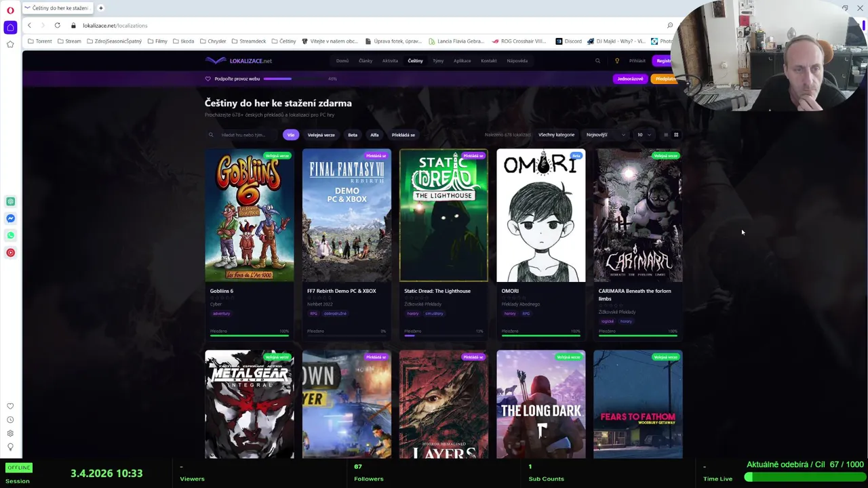Open the 10 per page dropdown
This screenshot has width=868, height=488.
[x=644, y=135]
